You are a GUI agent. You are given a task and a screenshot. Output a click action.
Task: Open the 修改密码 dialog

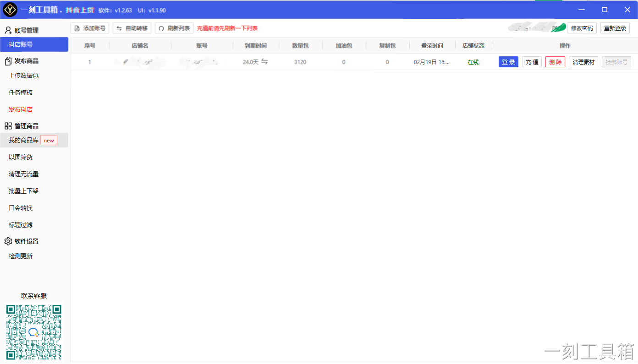582,28
